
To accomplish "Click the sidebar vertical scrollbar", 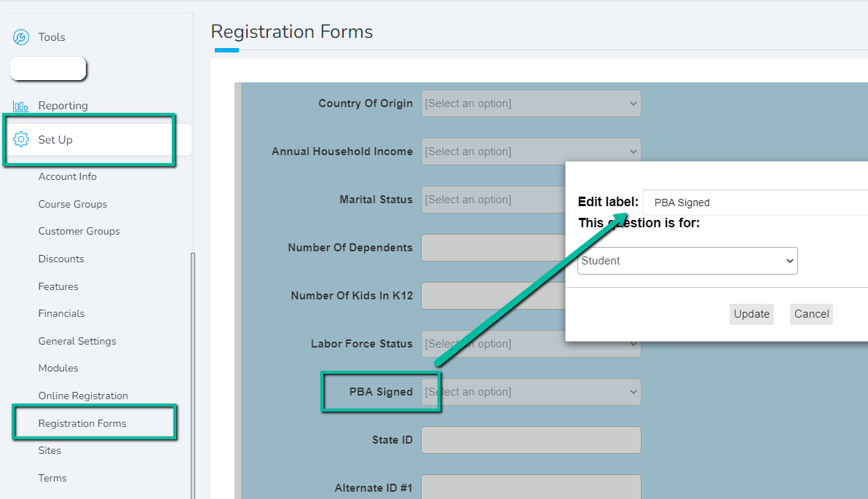I will [x=193, y=375].
